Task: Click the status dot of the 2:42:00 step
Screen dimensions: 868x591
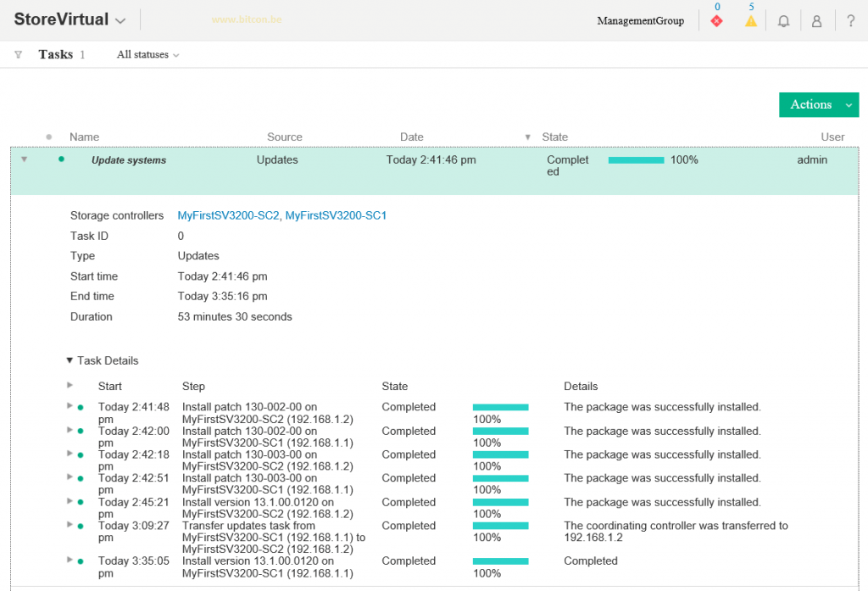Action: 81,431
